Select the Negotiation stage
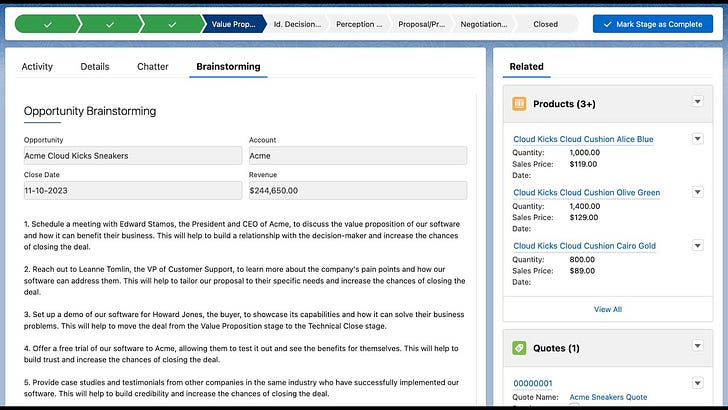 click(x=484, y=24)
